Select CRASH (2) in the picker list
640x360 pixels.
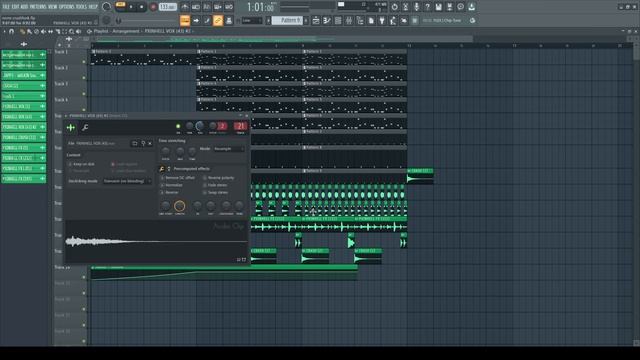coord(24,86)
